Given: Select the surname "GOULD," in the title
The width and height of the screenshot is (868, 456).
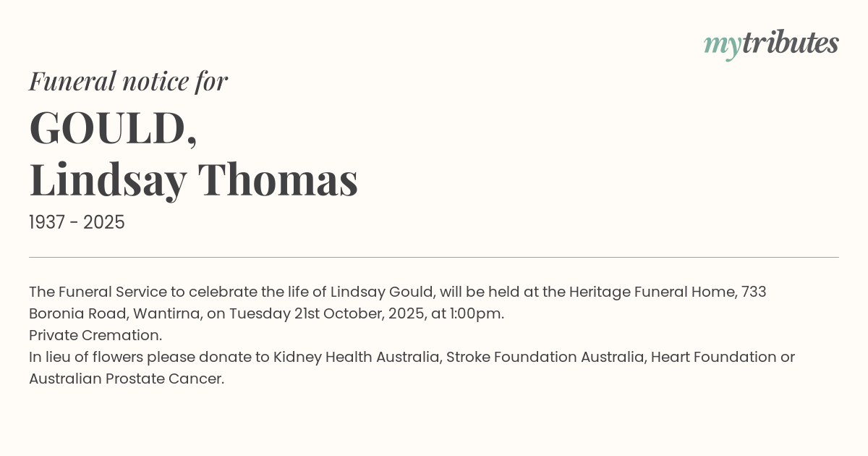Looking at the screenshot, I should click(113, 128).
